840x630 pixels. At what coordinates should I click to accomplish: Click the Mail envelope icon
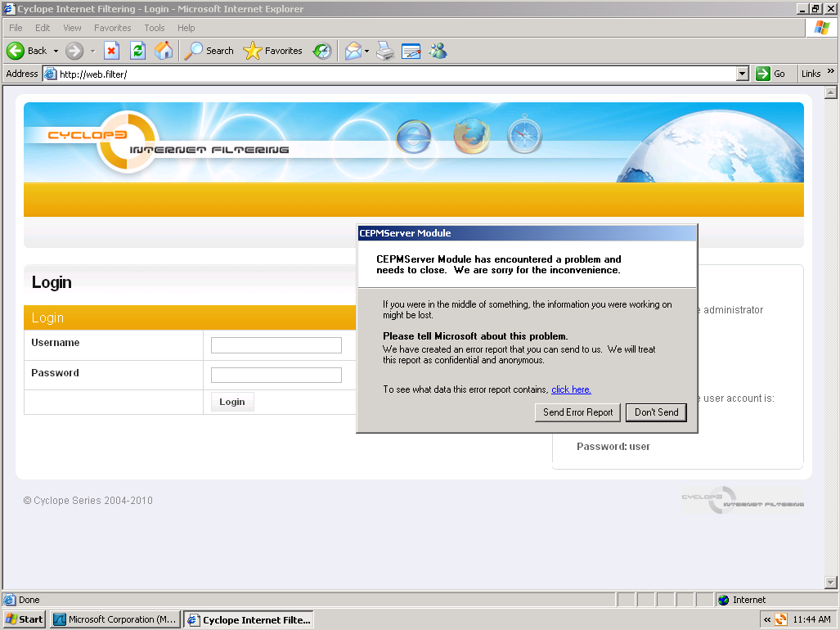353,51
